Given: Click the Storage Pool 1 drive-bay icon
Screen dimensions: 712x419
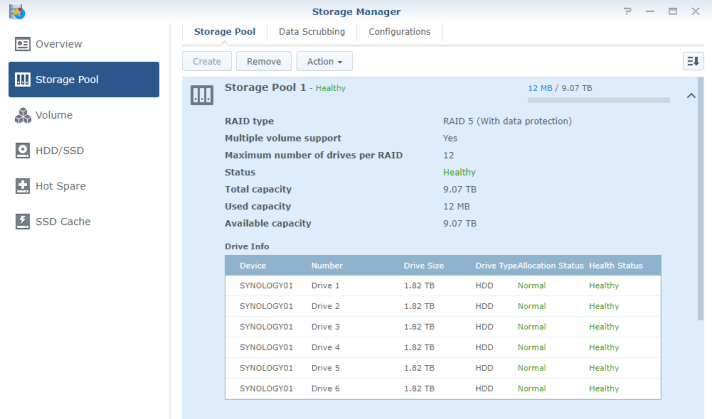Looking at the screenshot, I should point(202,95).
